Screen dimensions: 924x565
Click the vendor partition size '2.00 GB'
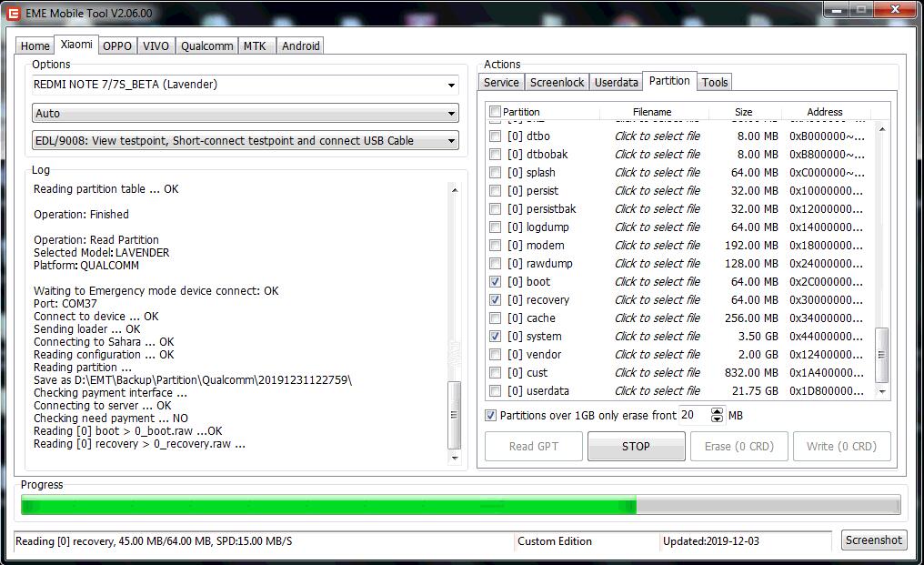point(758,355)
